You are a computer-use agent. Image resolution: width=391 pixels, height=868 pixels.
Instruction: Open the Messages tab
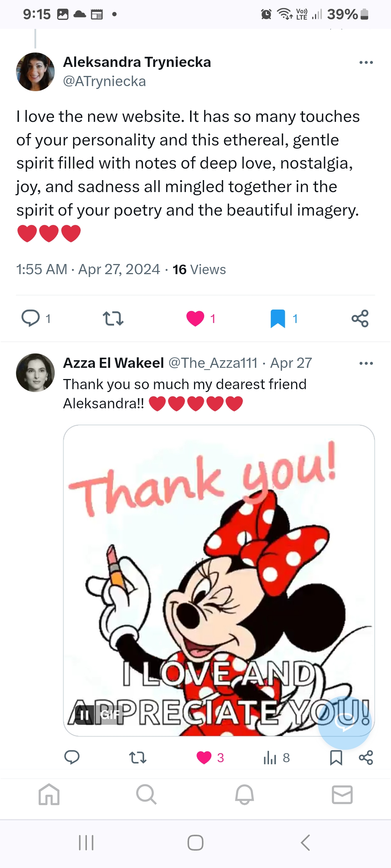click(342, 794)
